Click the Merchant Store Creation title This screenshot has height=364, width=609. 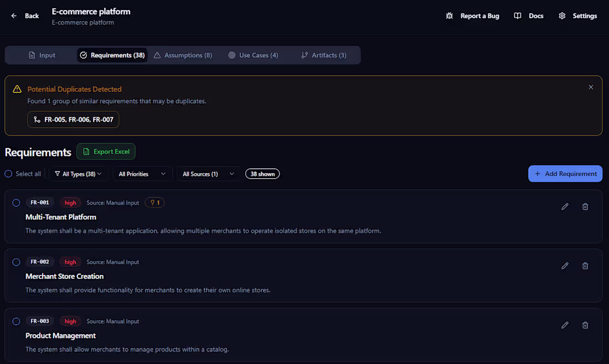click(64, 276)
